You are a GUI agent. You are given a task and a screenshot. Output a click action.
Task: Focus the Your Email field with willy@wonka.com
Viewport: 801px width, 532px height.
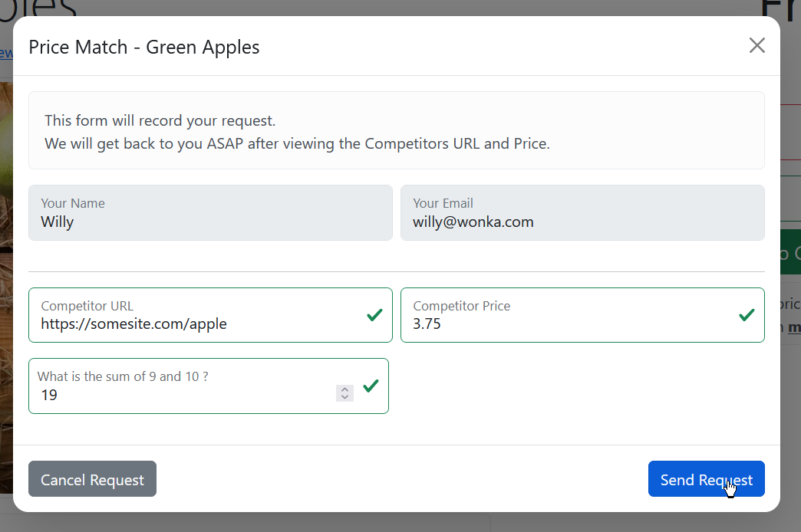(x=582, y=213)
